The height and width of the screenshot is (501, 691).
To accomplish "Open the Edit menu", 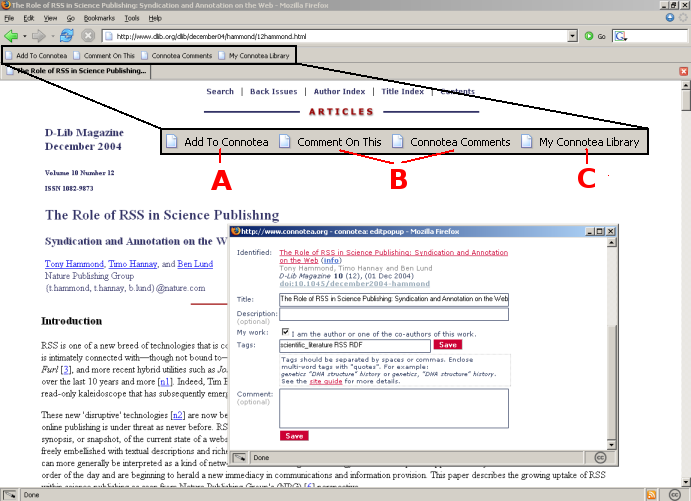I will 29,18.
